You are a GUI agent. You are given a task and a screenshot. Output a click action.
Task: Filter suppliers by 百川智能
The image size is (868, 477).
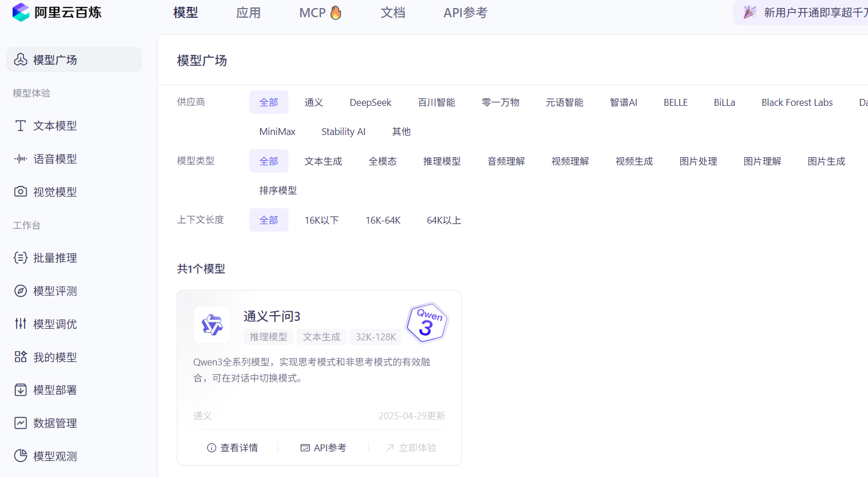pos(437,102)
